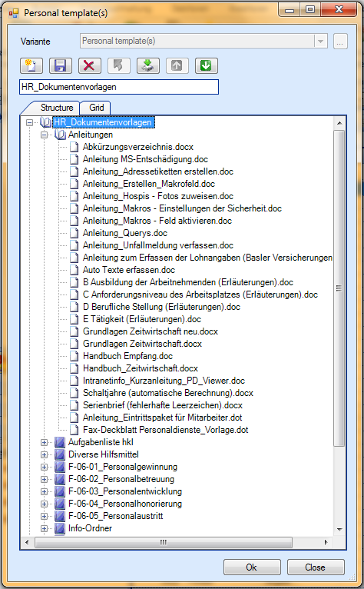Switch to the Grid tab
The width and height of the screenshot is (364, 589).
tap(97, 108)
